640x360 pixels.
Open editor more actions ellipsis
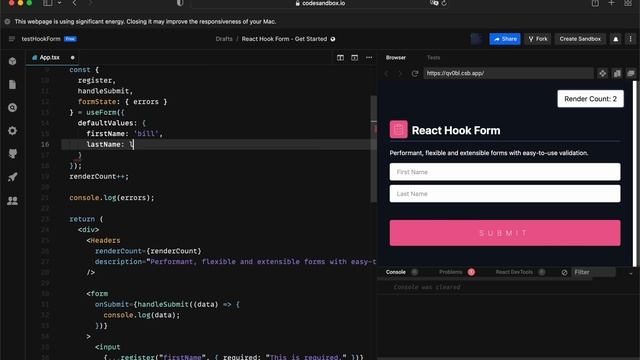coord(369,58)
